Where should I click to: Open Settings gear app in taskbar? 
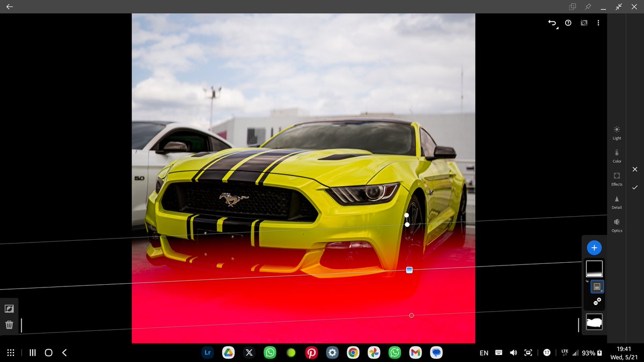click(332, 352)
